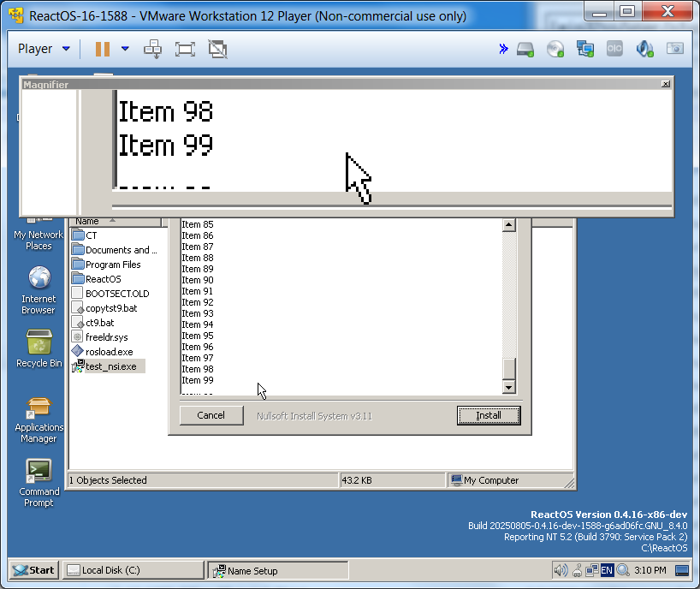
Task: Click the grey serial port device icon
Action: 614,49
